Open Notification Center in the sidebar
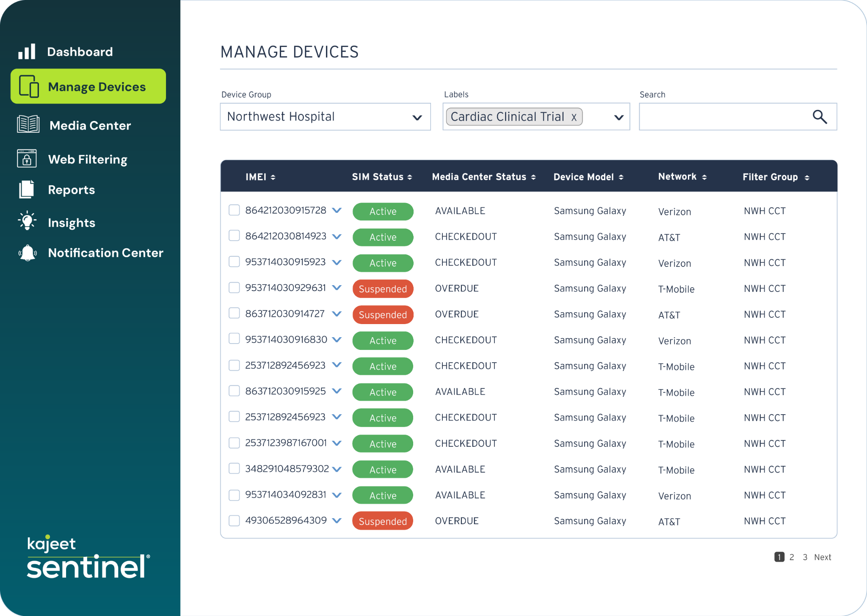 point(105,253)
